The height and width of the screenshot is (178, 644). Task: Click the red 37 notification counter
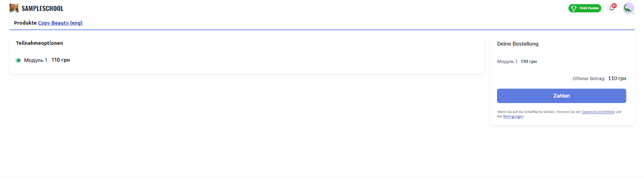point(614,6)
